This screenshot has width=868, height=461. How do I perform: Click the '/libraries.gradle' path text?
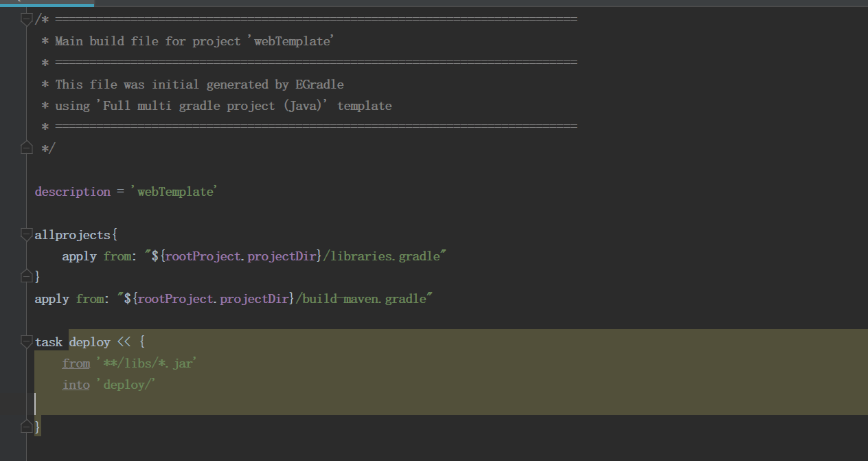coord(382,256)
